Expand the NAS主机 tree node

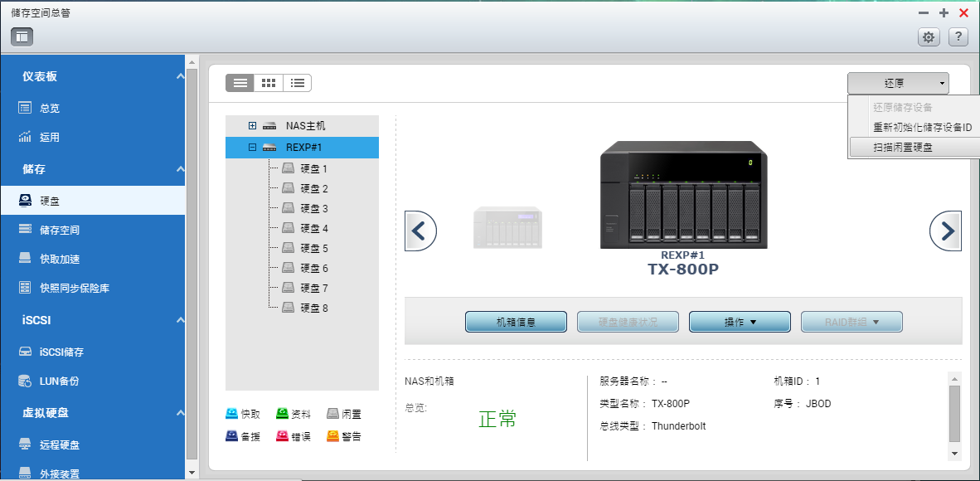(x=253, y=126)
